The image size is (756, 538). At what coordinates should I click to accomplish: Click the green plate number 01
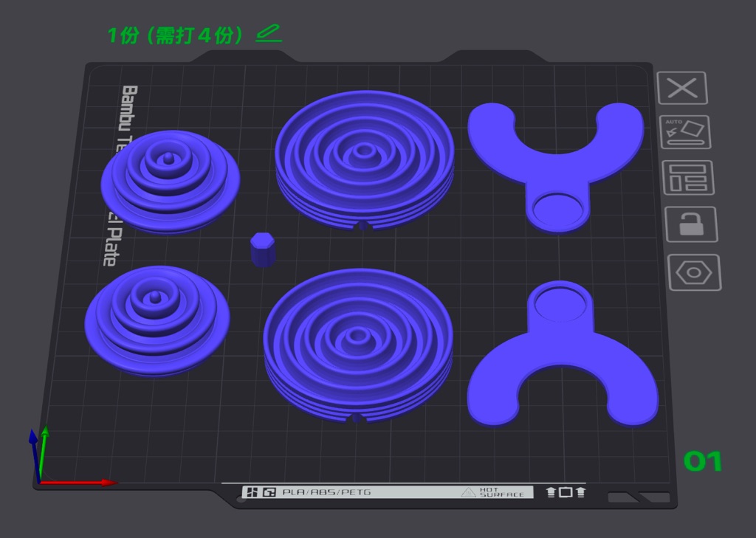pos(703,461)
